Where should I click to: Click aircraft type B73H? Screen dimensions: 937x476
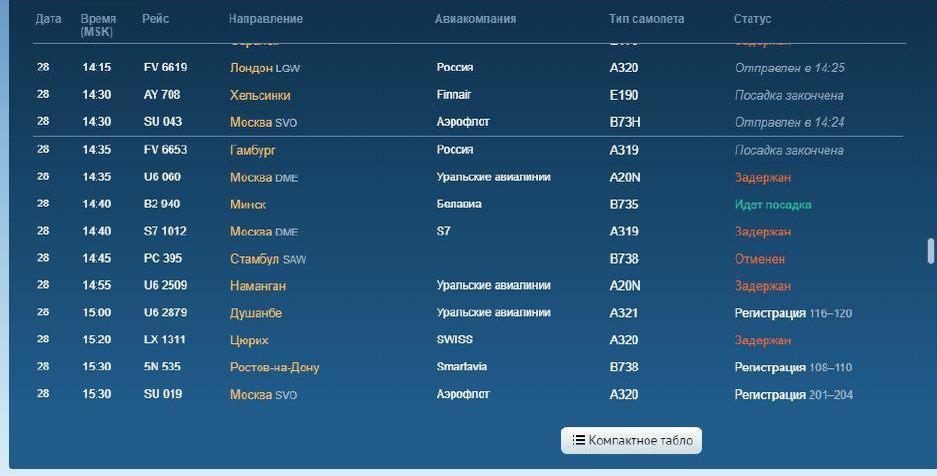coord(625,122)
